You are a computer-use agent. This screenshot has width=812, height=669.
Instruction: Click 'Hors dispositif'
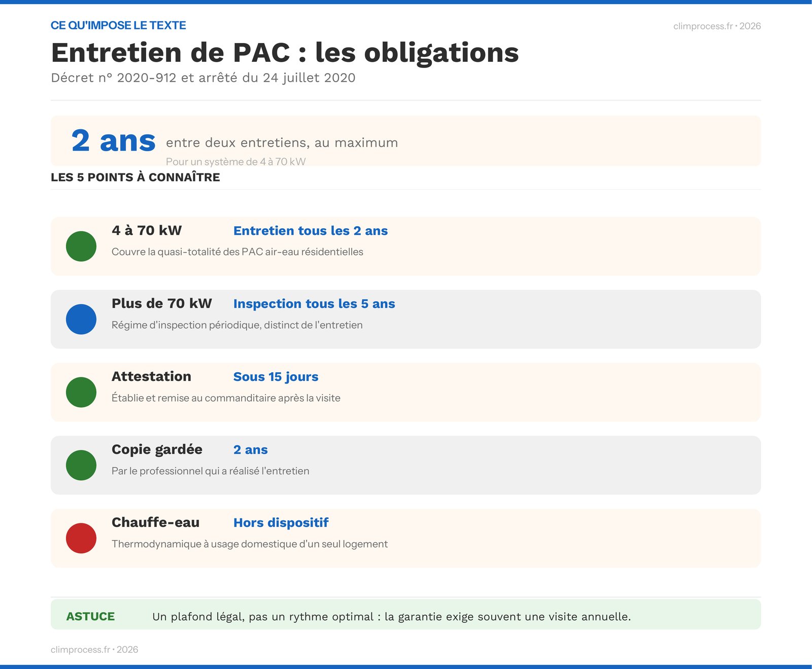pyautogui.click(x=281, y=523)
